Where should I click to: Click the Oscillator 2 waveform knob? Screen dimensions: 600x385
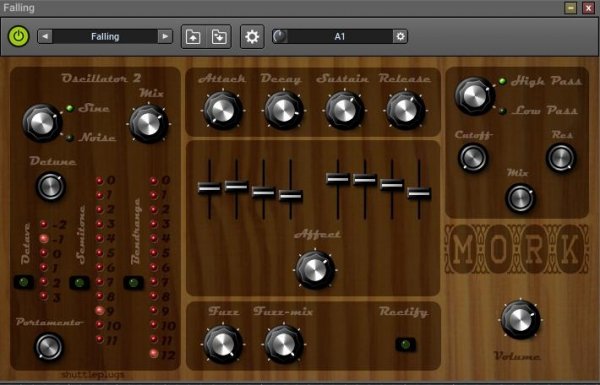[42, 123]
